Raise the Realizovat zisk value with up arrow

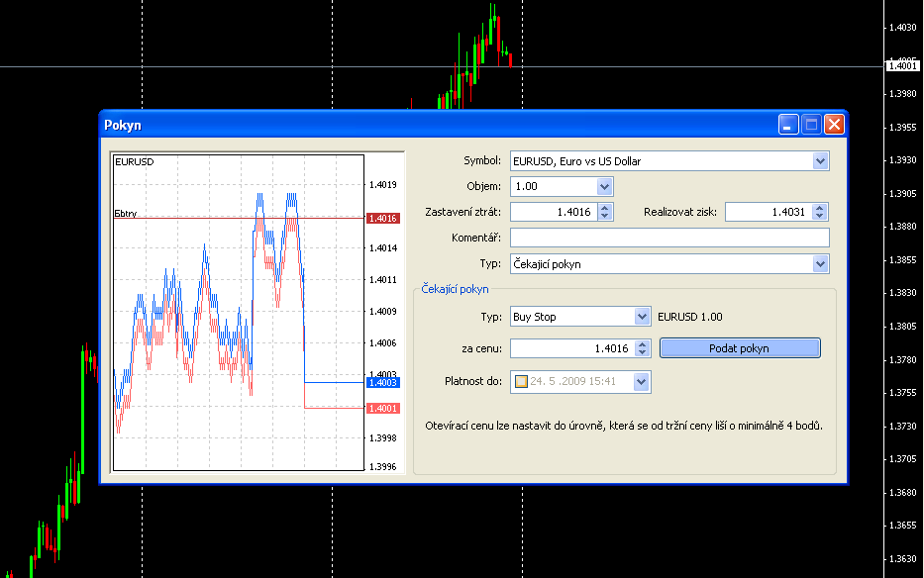pos(819,208)
